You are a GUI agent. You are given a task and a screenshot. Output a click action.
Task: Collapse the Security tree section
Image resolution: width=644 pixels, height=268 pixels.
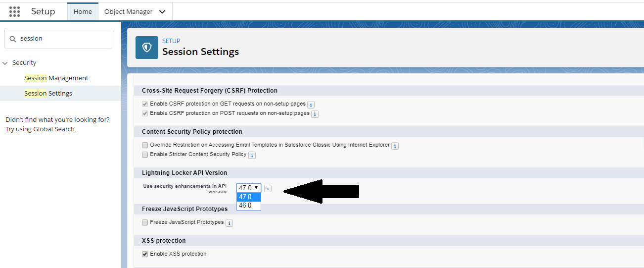click(5, 63)
